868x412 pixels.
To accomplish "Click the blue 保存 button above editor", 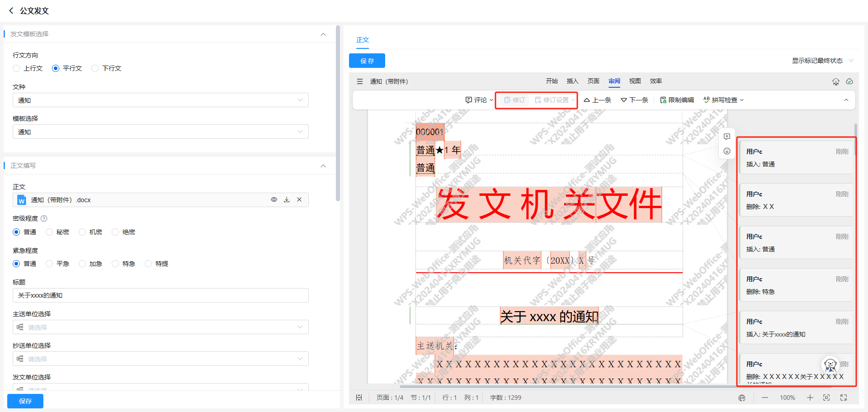I will click(367, 61).
